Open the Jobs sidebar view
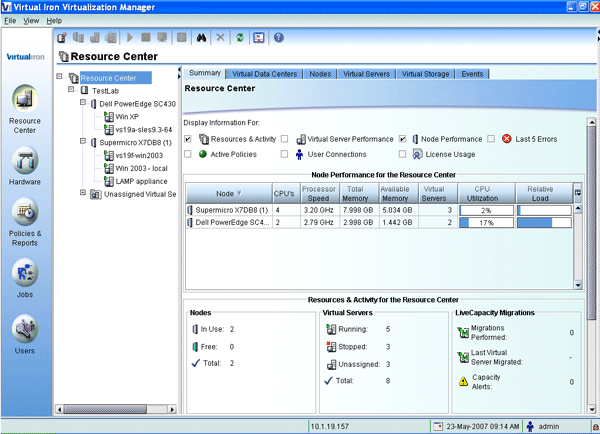The image size is (600, 434). point(25,272)
